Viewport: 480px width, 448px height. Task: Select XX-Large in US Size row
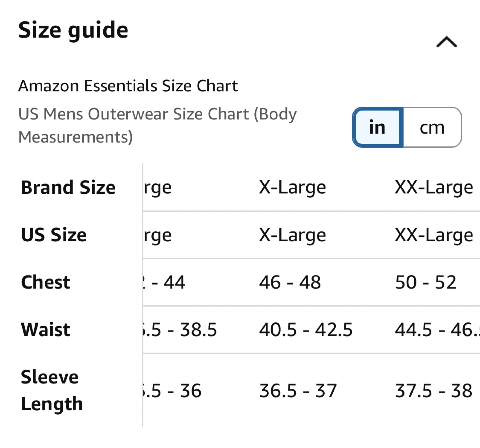coord(434,235)
